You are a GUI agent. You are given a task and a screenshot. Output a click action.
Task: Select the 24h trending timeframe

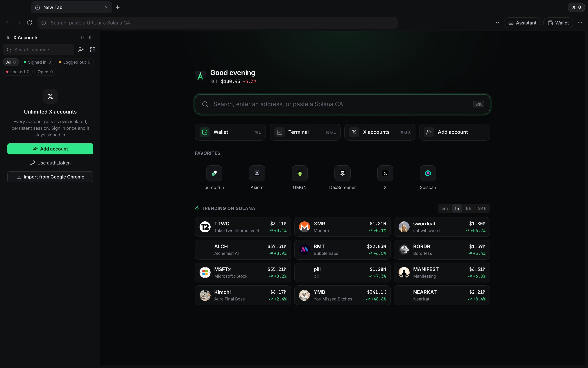pyautogui.click(x=482, y=208)
